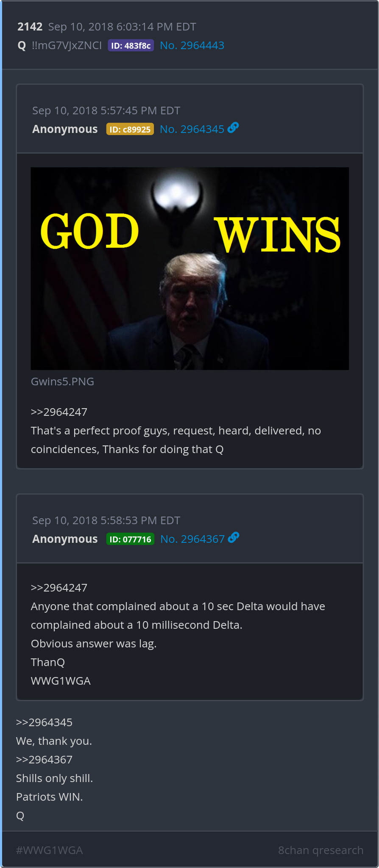Click the chain link icon beside No. 2964367
This screenshot has width=379, height=868.
coord(234,537)
